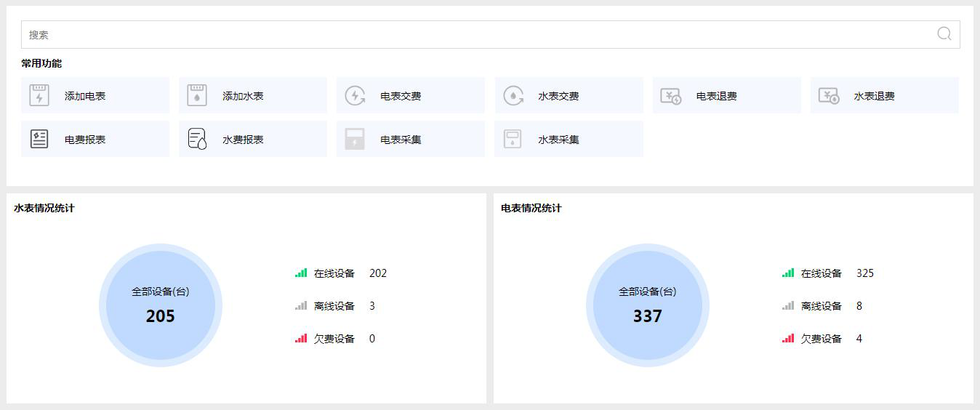Image resolution: width=980 pixels, height=410 pixels.
Task: Open the 电表采集 shortcut label
Action: [x=401, y=140]
